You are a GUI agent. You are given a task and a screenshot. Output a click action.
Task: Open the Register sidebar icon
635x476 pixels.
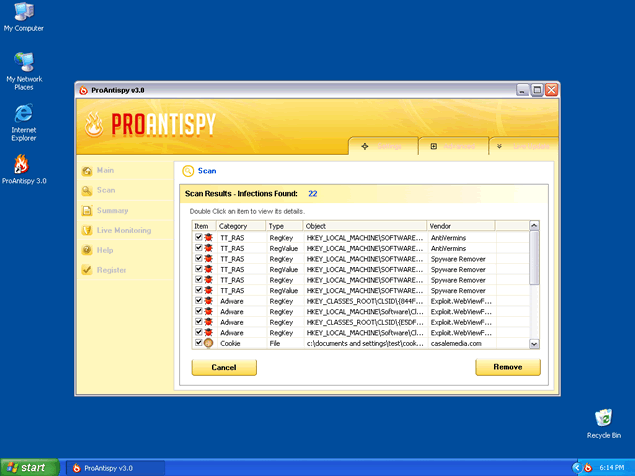(x=88, y=270)
